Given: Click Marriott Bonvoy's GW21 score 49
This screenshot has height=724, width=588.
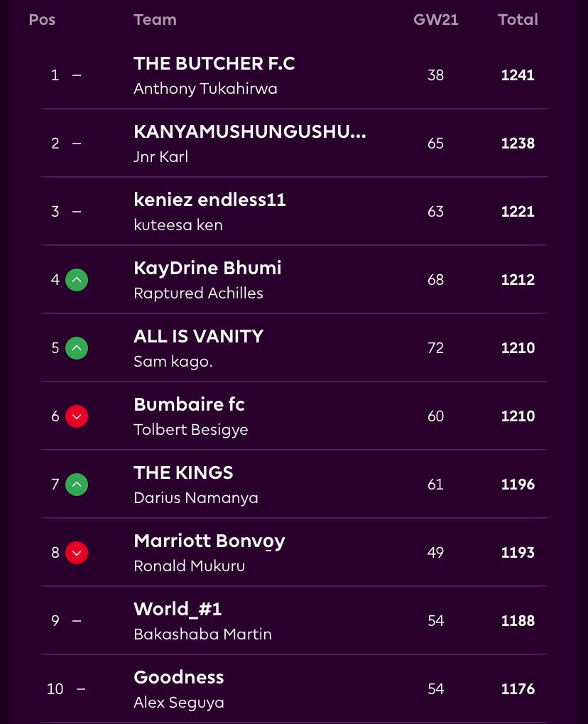Looking at the screenshot, I should [435, 553].
